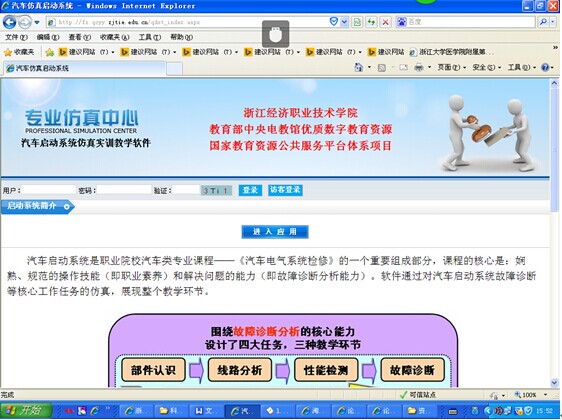Expand the 100% zoom level dropdown
This screenshot has height=420, width=562.
(546, 395)
